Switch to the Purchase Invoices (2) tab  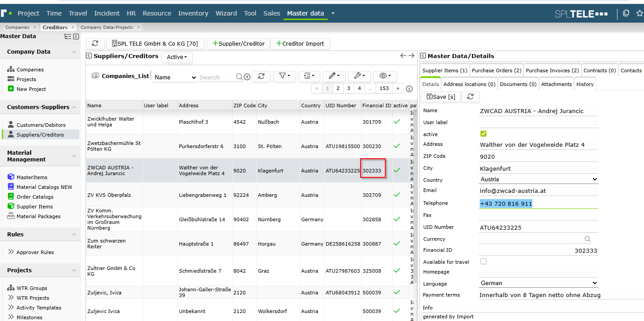[552, 70]
